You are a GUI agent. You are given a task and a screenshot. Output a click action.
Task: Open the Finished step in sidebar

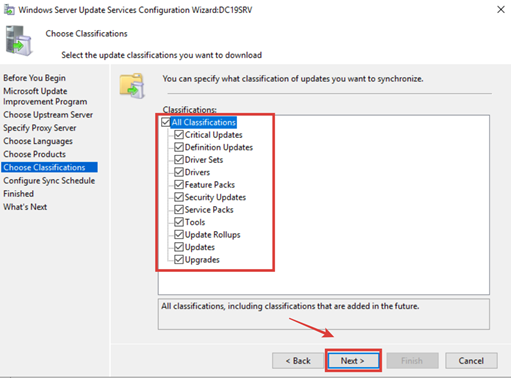point(18,194)
